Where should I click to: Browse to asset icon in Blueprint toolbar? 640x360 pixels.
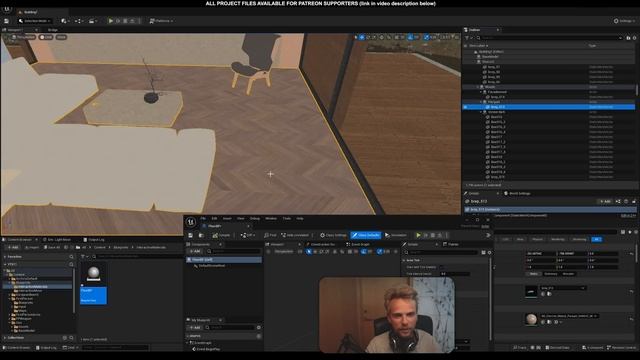point(201,236)
